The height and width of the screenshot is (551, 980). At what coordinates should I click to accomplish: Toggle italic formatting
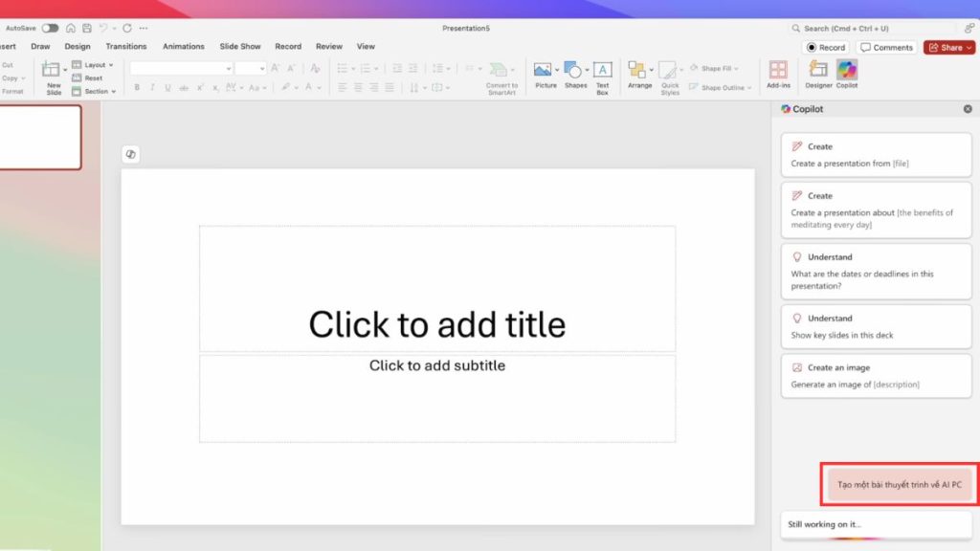(x=152, y=88)
